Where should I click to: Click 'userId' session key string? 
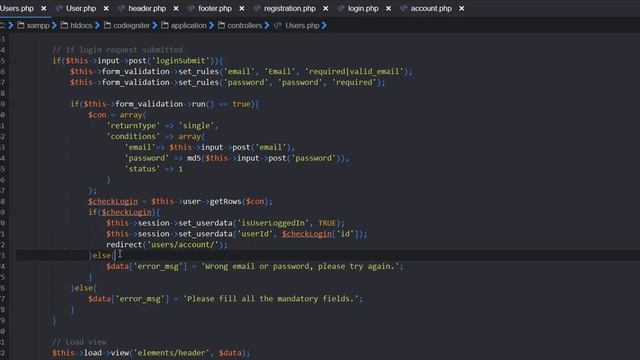(x=255, y=234)
